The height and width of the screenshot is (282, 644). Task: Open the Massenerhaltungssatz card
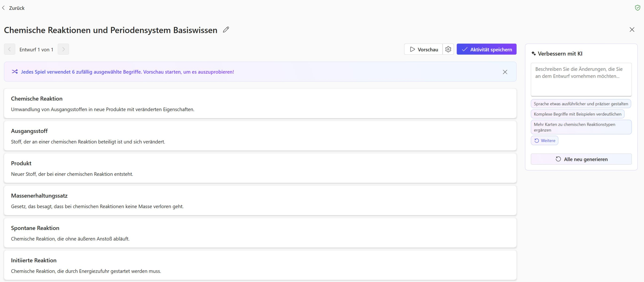[260, 200]
